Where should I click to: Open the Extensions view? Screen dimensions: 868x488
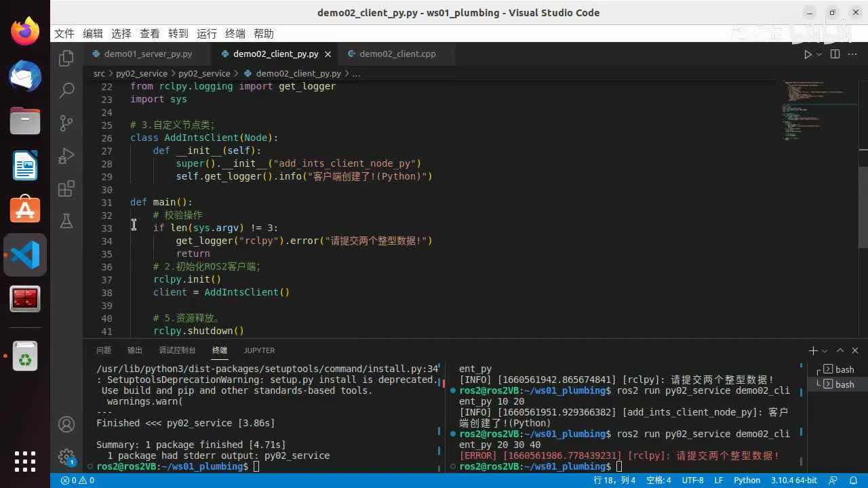[x=66, y=188]
